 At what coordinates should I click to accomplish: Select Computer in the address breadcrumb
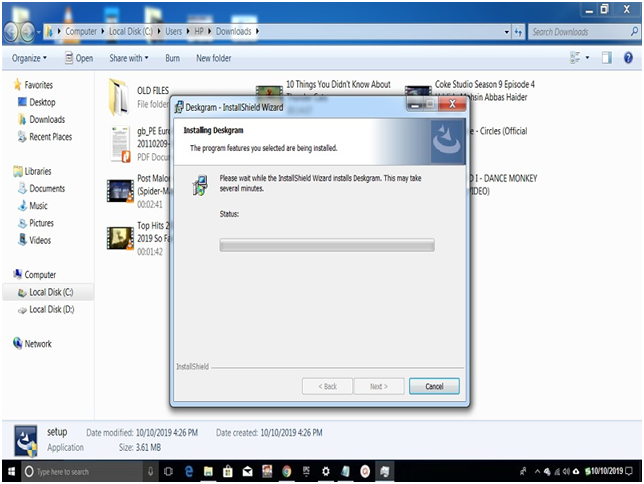(x=81, y=31)
